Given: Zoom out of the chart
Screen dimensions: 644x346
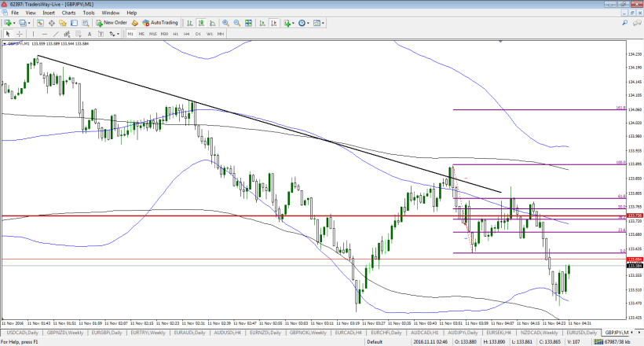Looking at the screenshot, I should coord(237,23).
